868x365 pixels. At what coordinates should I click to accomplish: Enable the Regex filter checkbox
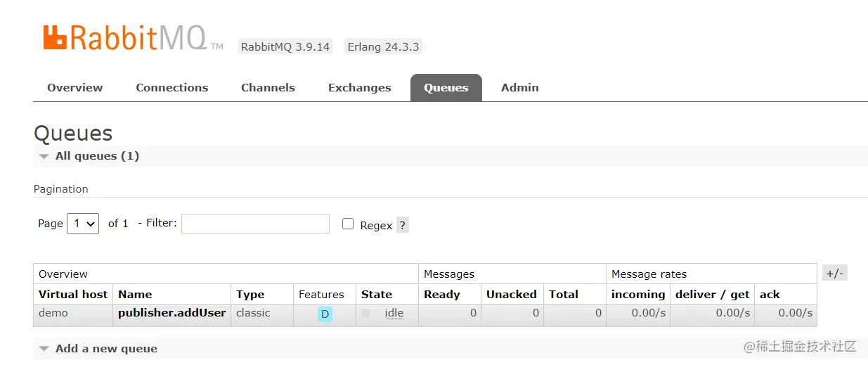(347, 224)
